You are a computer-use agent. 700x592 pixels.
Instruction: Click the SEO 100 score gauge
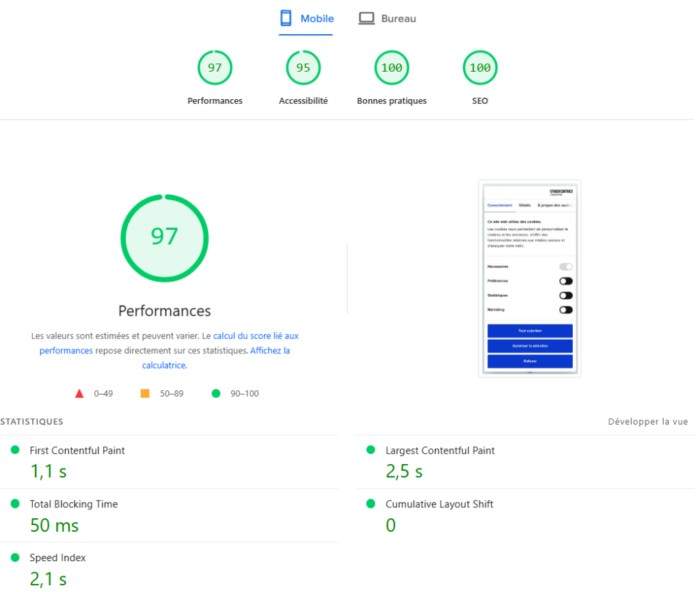coord(480,68)
